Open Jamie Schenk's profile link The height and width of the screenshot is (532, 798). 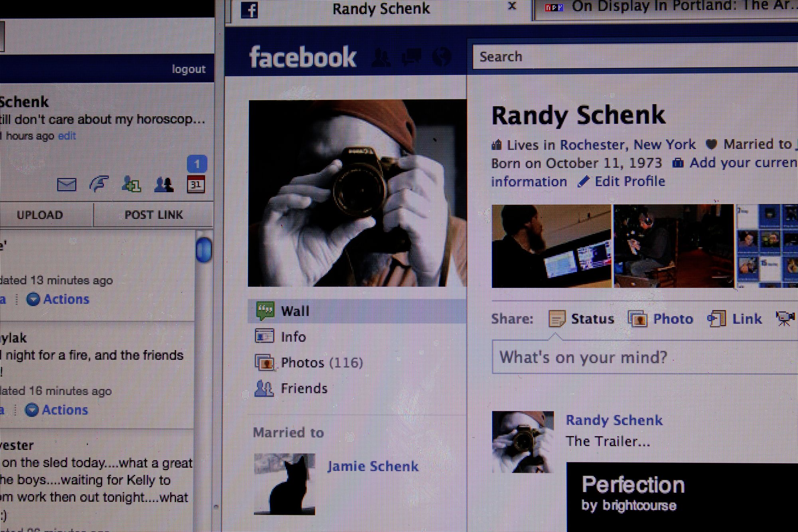[373, 466]
